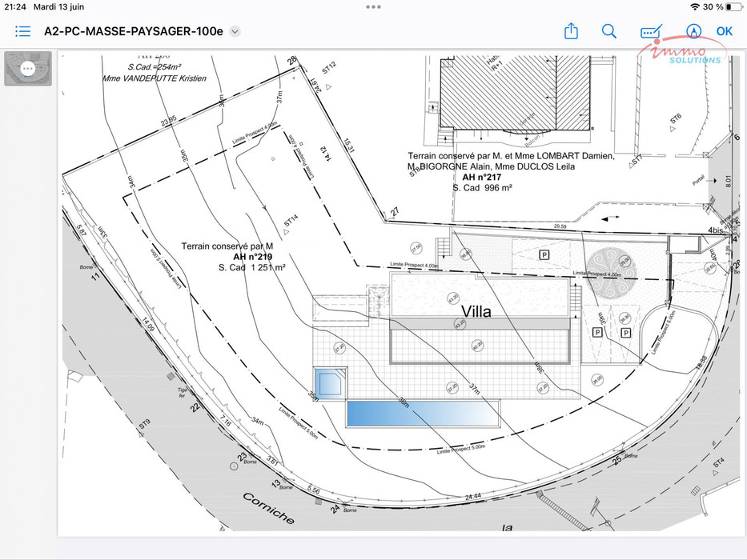
Task: Tap the A2-PC-MASSE-PAYSAGER-100e document title
Action: [134, 32]
